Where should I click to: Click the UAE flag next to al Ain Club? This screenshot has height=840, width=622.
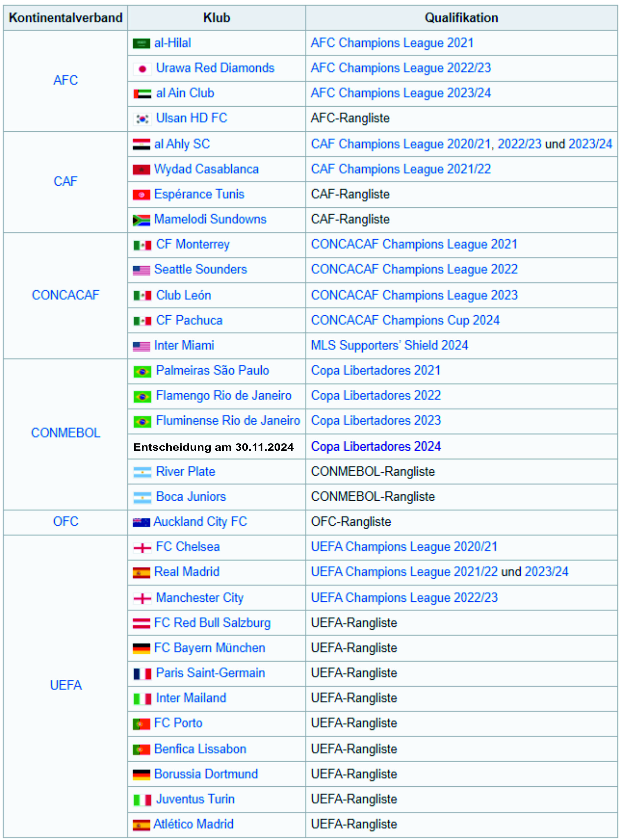(142, 94)
